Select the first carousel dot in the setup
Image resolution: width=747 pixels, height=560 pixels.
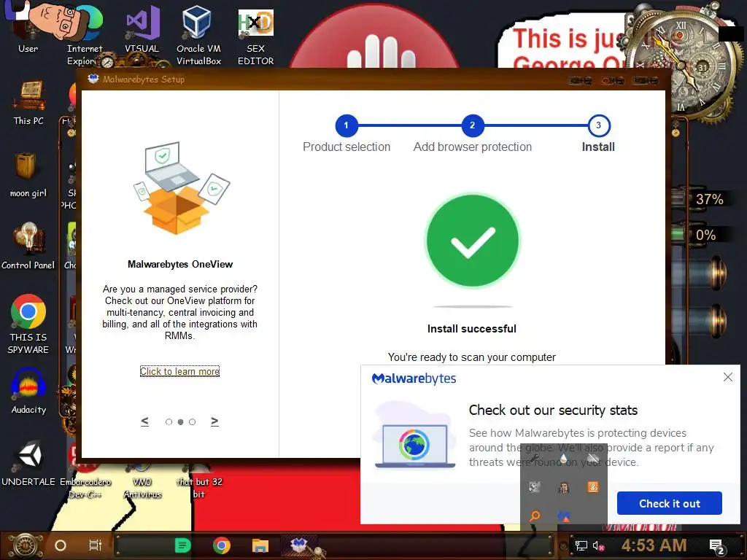pos(169,422)
